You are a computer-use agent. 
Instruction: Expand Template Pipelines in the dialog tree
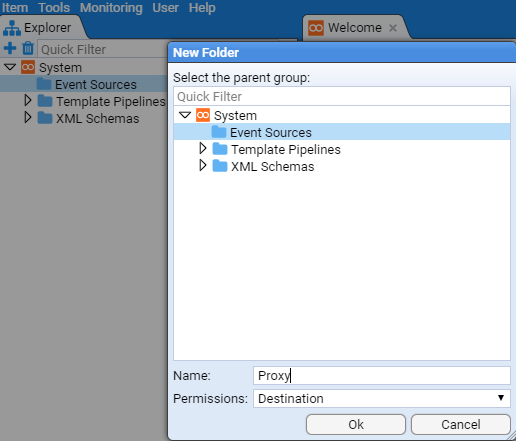pos(203,149)
